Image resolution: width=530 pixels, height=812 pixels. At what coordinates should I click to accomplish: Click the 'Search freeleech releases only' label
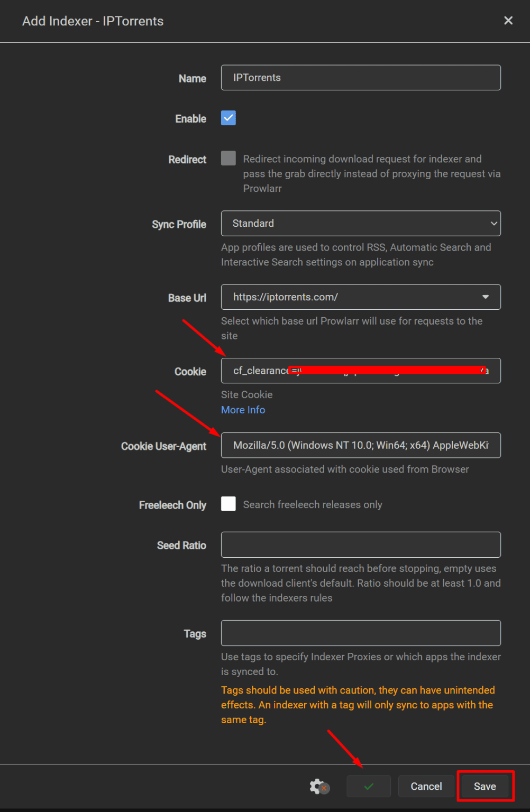click(x=312, y=505)
